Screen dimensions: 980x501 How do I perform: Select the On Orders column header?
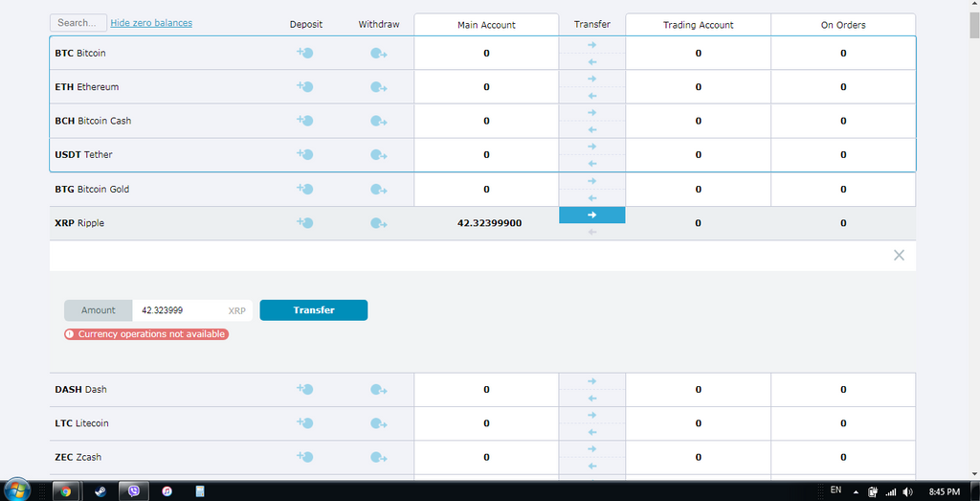pyautogui.click(x=843, y=25)
